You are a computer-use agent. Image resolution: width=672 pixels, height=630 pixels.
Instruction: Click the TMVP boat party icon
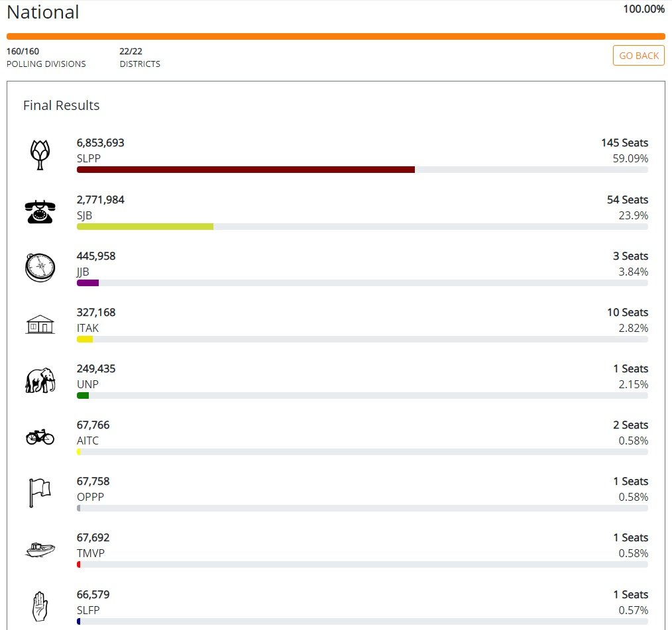click(40, 549)
